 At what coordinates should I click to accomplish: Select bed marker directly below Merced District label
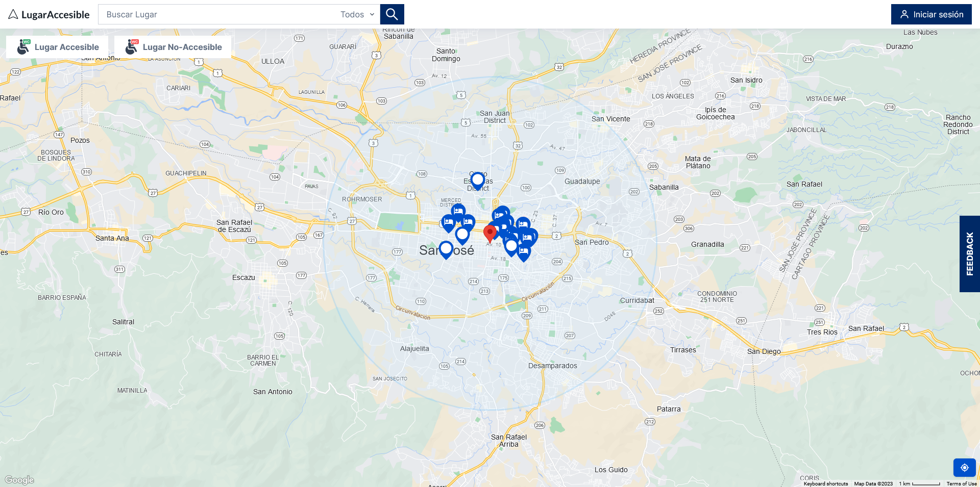[x=458, y=213]
